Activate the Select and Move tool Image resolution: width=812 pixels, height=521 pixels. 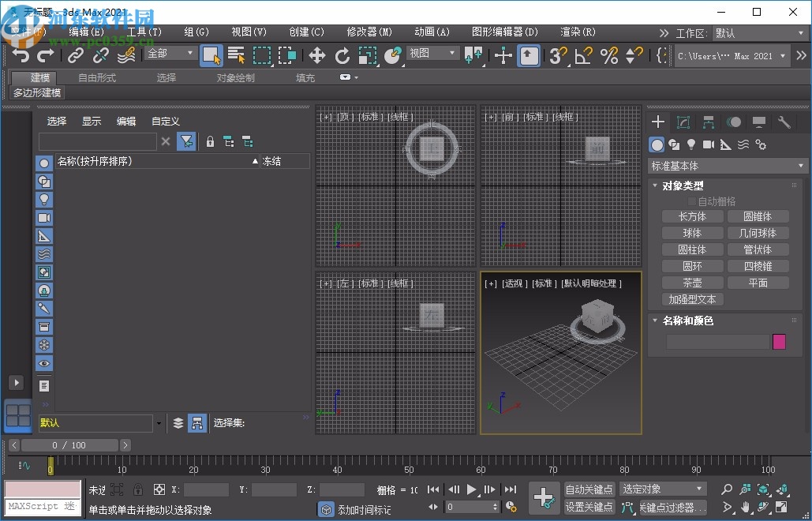coord(319,55)
